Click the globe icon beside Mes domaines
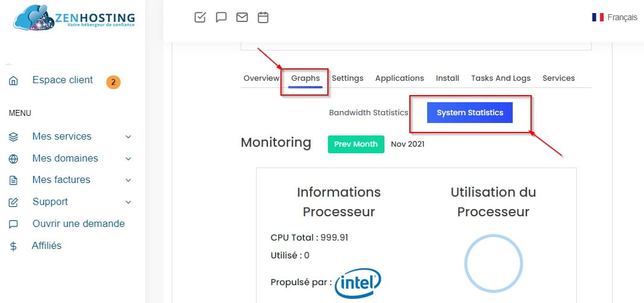 14,159
